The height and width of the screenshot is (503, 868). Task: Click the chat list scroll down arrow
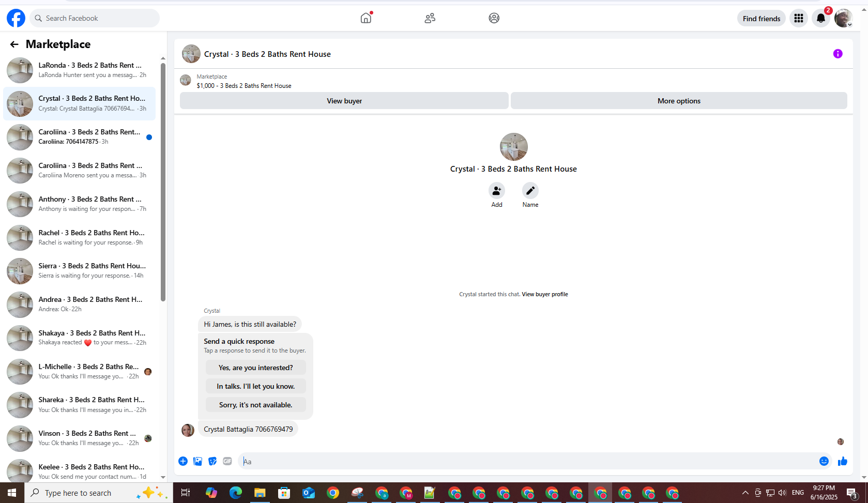pyautogui.click(x=163, y=478)
